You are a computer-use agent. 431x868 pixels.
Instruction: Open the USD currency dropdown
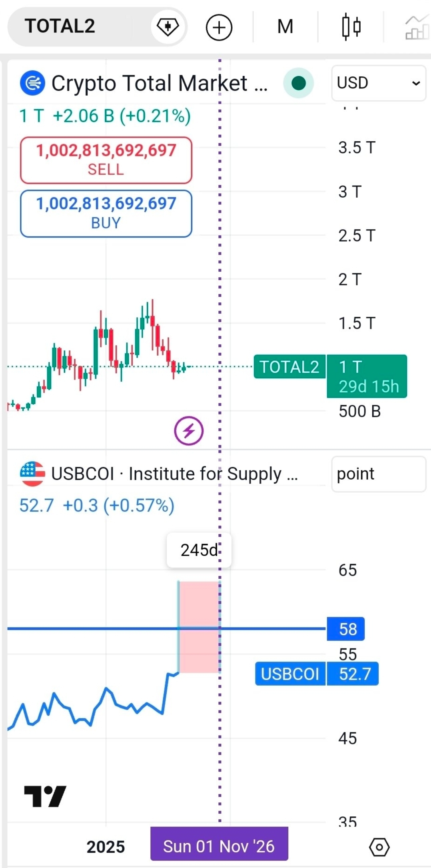click(x=379, y=83)
